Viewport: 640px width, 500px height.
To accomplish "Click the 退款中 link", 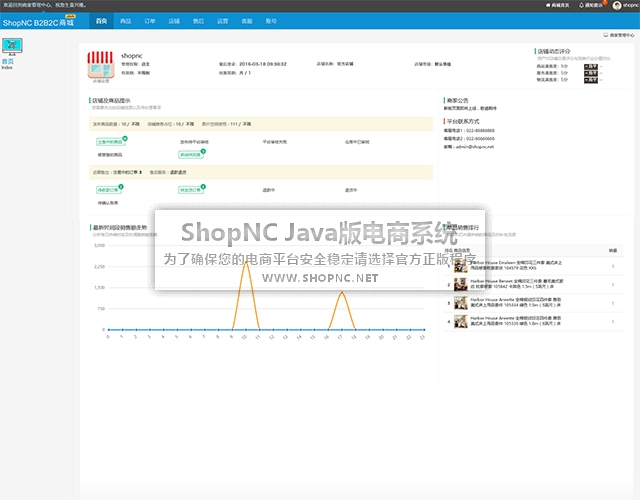I will (x=269, y=190).
